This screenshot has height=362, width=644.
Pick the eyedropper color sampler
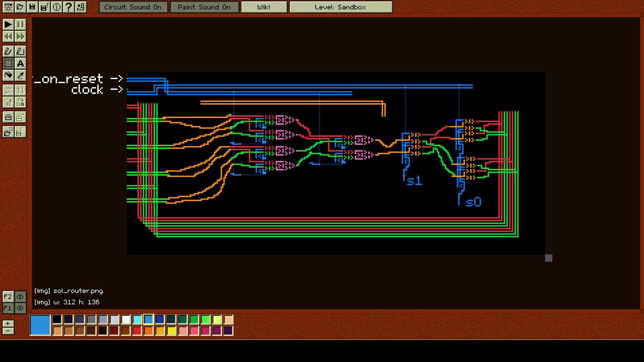click(20, 76)
